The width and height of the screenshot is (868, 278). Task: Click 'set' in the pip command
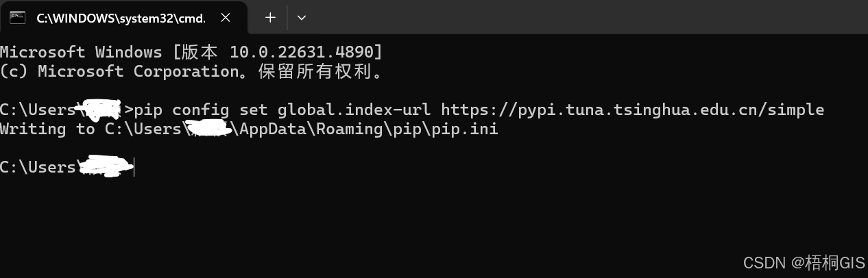(x=254, y=110)
